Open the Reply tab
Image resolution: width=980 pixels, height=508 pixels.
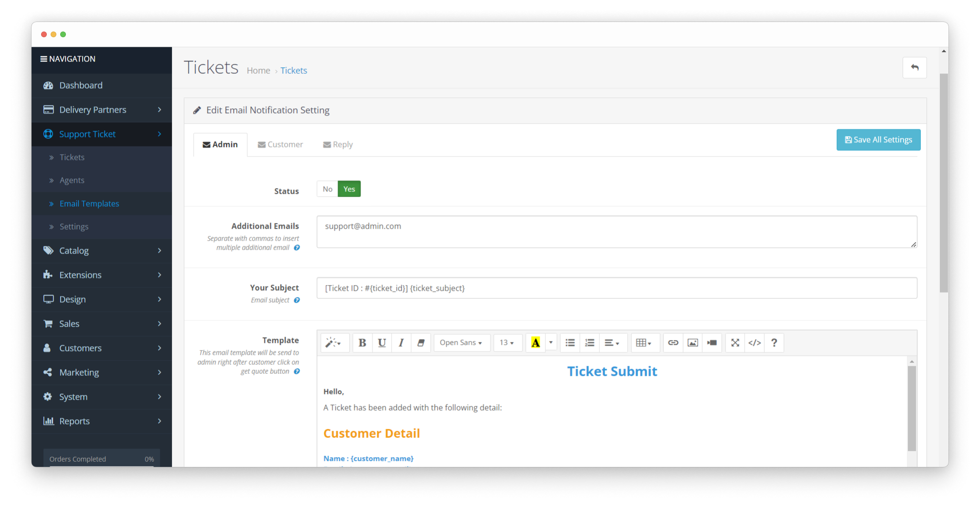click(x=338, y=145)
